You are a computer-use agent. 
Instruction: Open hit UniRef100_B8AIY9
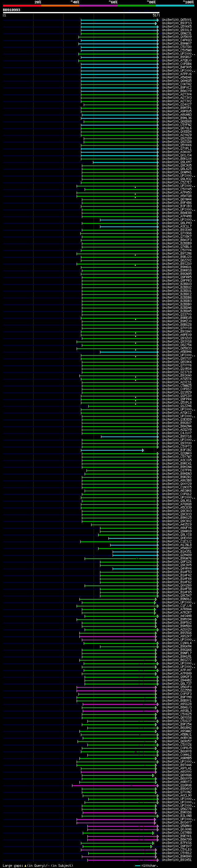coord(176,91)
